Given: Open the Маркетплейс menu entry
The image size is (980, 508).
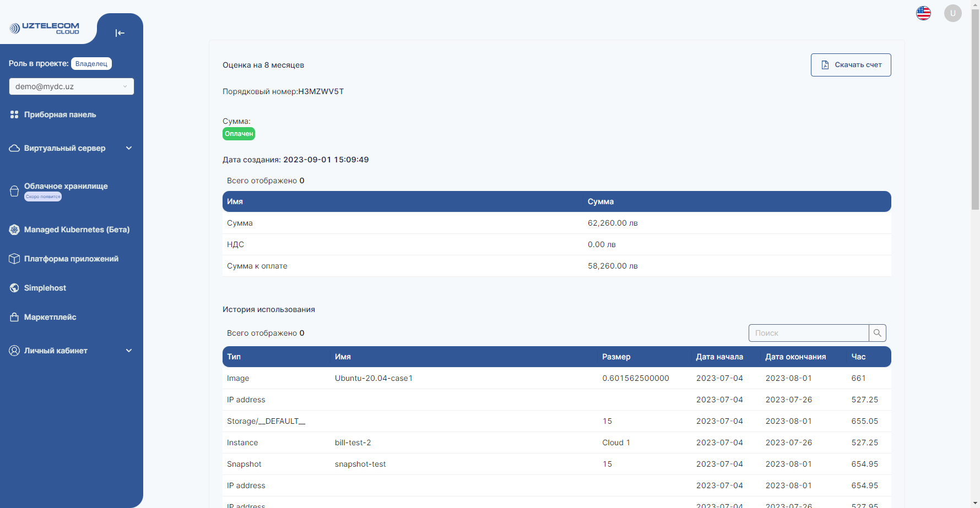Looking at the screenshot, I should coord(50,317).
